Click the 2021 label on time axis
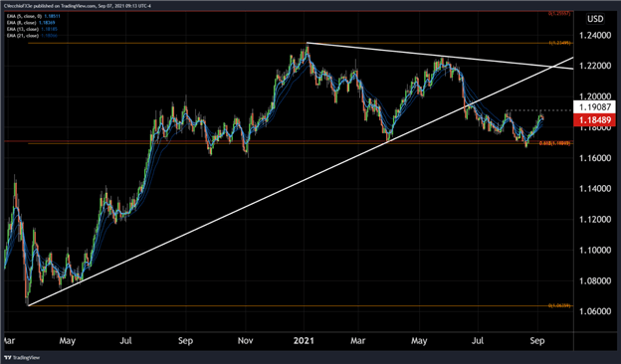The height and width of the screenshot is (364, 621). click(x=304, y=341)
